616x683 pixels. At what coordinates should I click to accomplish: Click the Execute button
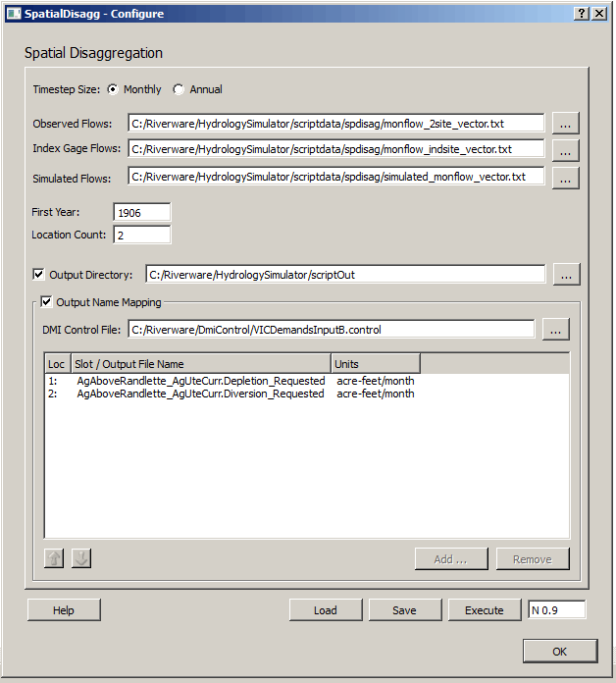coord(485,609)
